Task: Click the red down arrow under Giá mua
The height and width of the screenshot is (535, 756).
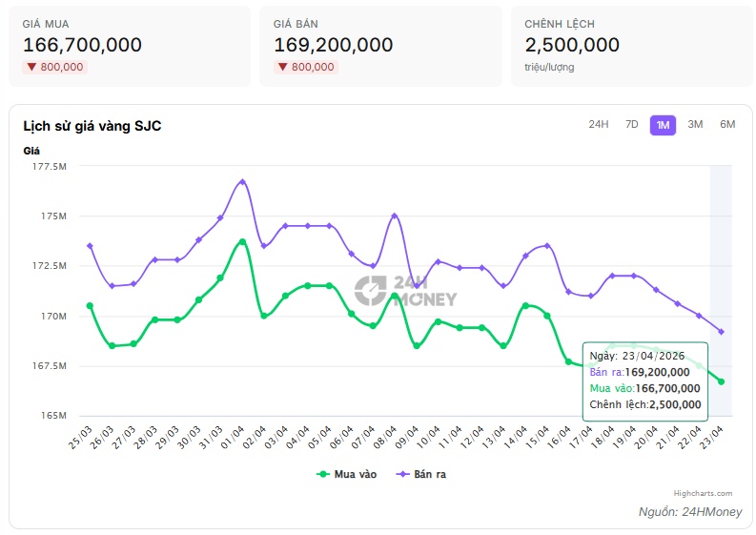Action: (31, 67)
